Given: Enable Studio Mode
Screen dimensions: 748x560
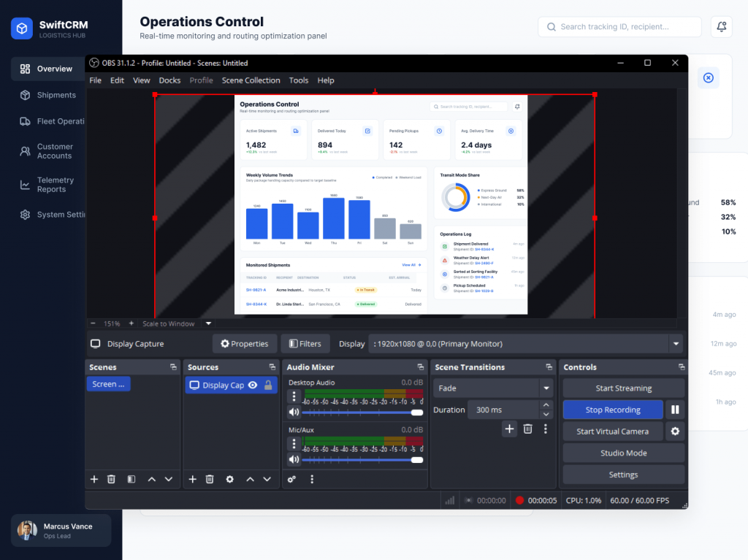Looking at the screenshot, I should (624, 453).
